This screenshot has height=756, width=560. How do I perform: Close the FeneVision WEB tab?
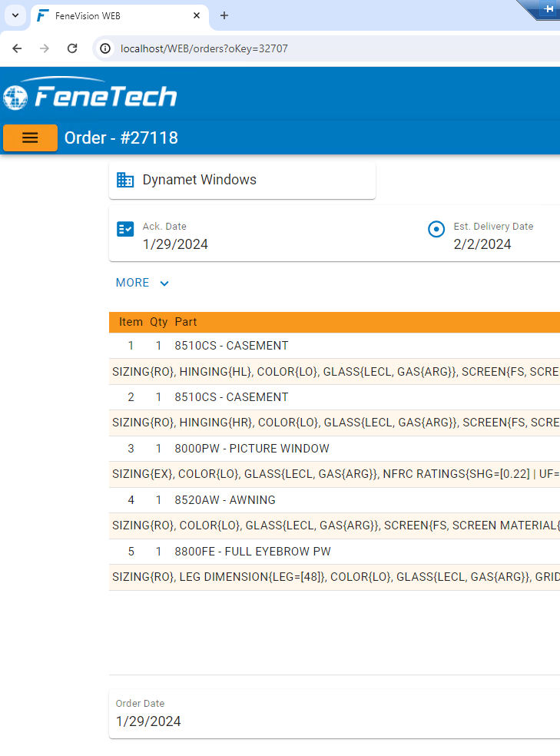point(197,15)
